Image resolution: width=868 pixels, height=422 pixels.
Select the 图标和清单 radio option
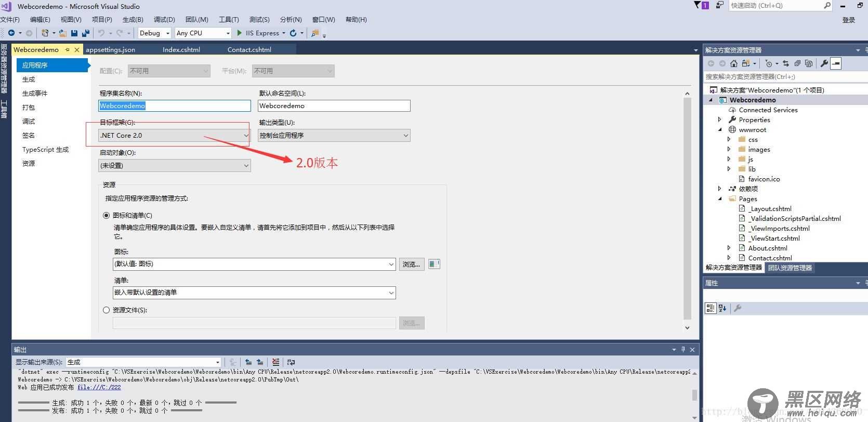click(x=107, y=216)
